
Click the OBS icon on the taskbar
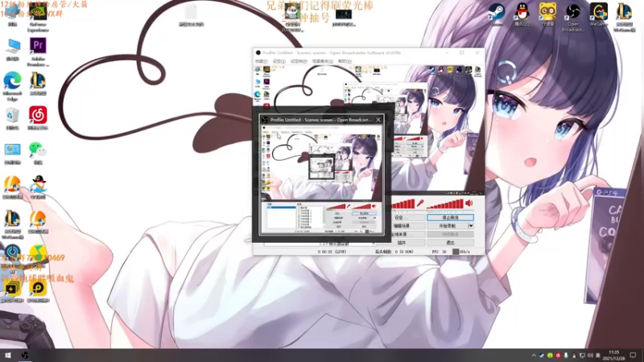(25, 355)
